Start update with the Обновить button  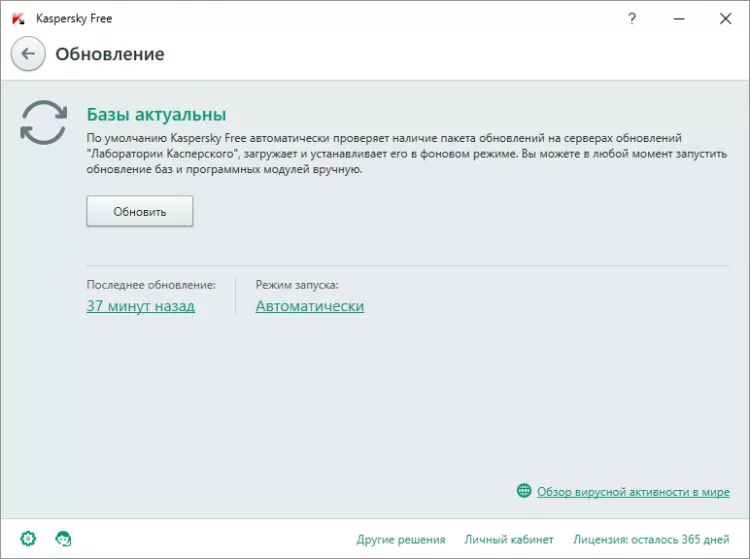(140, 211)
